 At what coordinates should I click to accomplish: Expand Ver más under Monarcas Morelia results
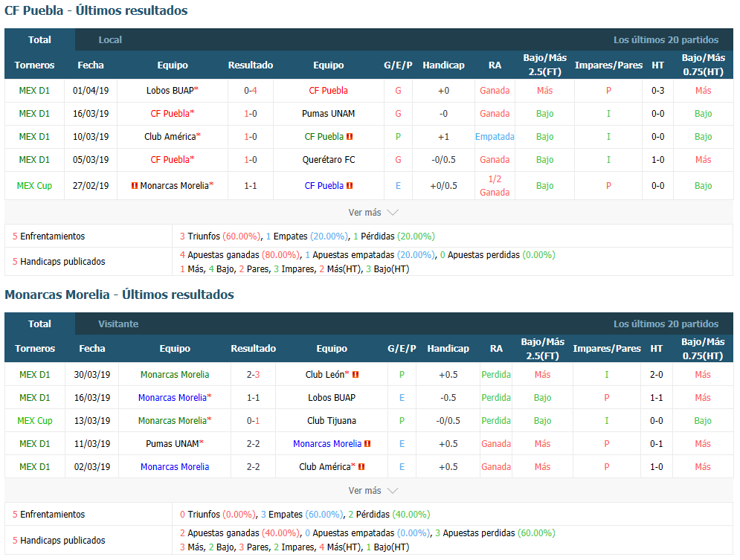click(373, 491)
